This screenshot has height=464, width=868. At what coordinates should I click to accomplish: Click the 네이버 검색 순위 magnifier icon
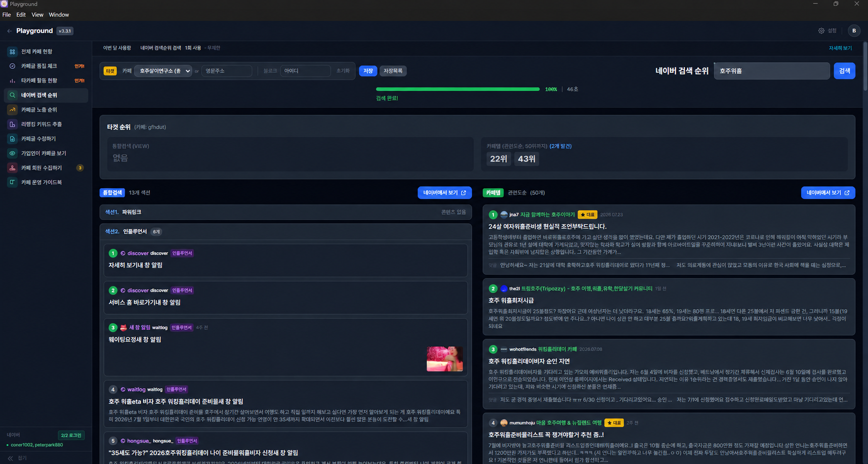(12, 95)
